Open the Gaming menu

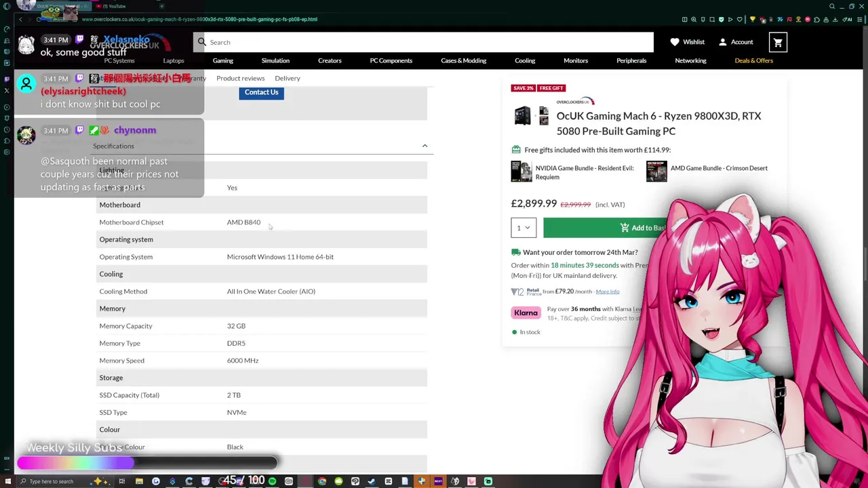[x=223, y=60]
